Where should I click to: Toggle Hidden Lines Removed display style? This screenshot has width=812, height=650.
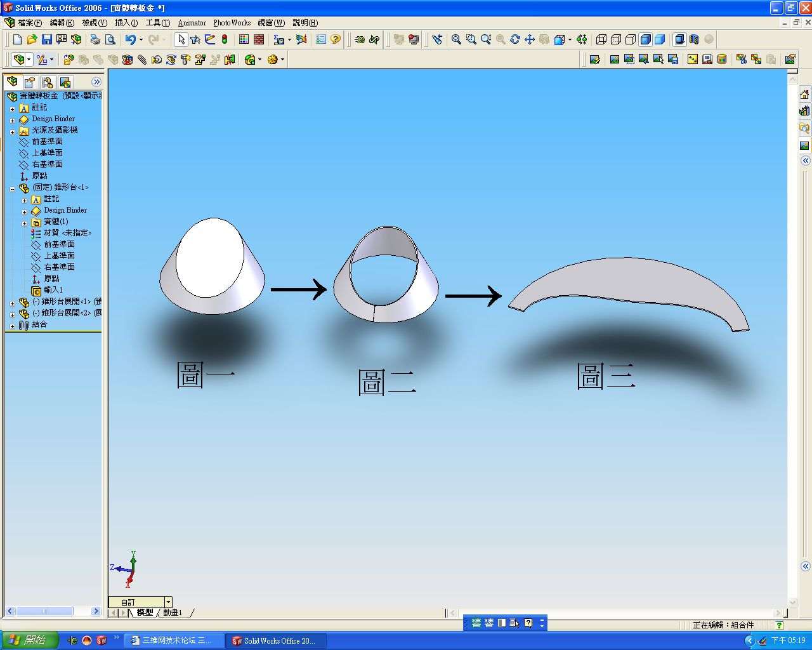click(631, 39)
